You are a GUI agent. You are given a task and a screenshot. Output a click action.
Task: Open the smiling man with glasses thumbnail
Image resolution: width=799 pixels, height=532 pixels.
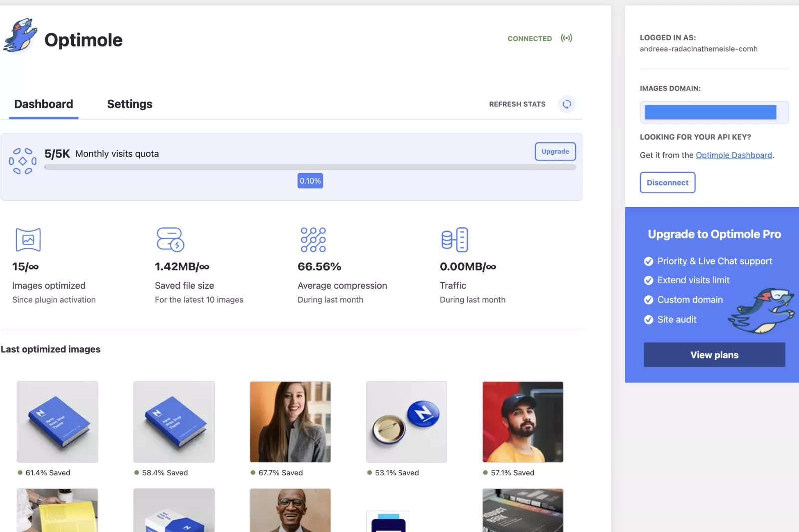pos(290,510)
